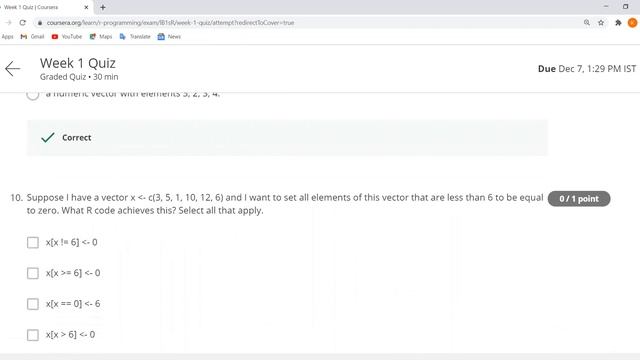Check the x[x > 6] <- 0 option
Viewport: 640px width, 360px height.
tap(33, 335)
